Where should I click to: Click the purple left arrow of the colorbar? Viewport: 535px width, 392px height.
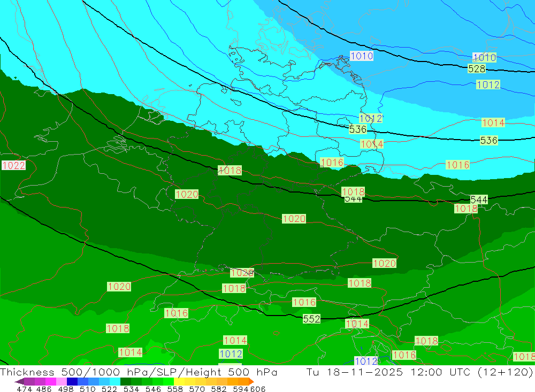[19, 381]
